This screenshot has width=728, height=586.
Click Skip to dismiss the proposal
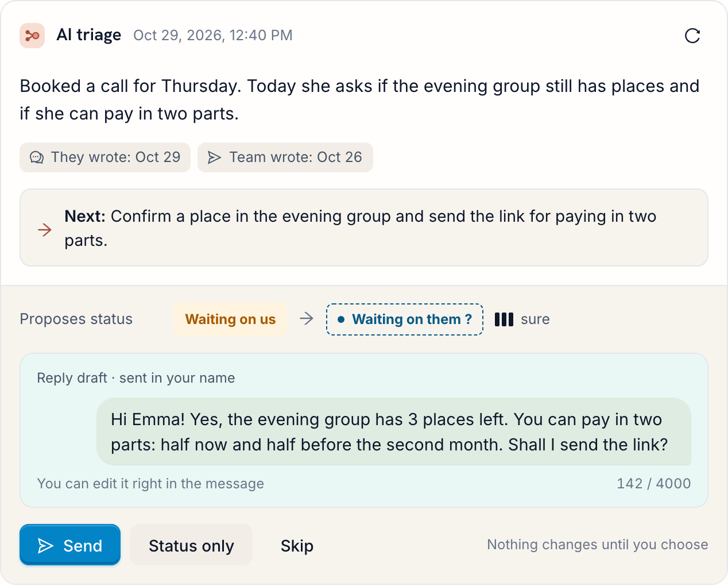pos(297,545)
